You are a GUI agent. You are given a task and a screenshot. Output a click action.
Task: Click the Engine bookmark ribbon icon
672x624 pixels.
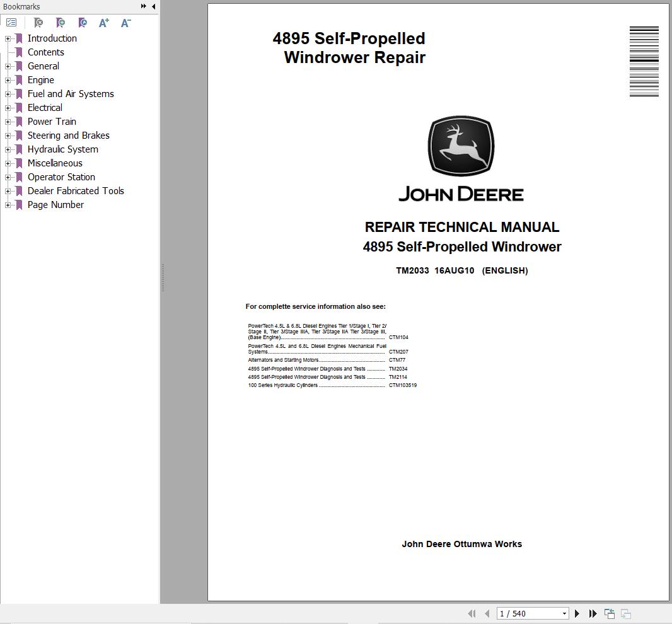pos(19,80)
